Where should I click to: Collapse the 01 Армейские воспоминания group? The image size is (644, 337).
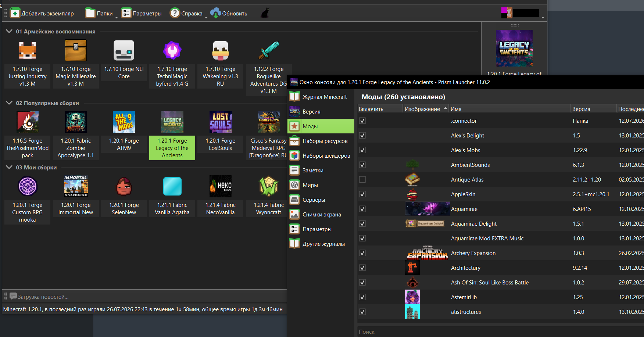(x=9, y=31)
